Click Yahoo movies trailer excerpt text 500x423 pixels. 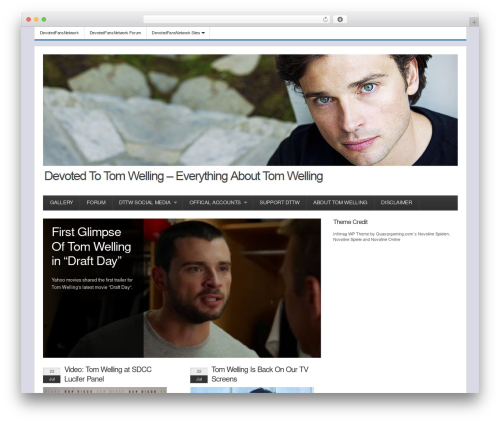92,284
